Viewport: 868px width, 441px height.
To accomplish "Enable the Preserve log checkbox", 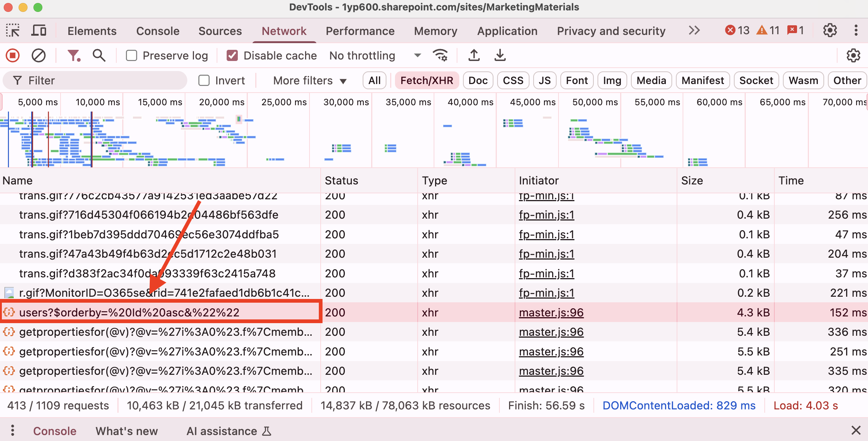I will (132, 56).
